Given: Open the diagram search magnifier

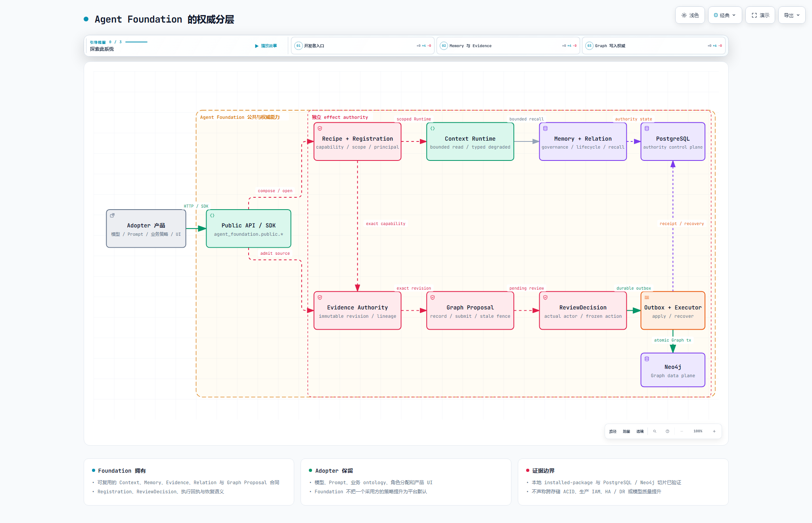Looking at the screenshot, I should (655, 431).
